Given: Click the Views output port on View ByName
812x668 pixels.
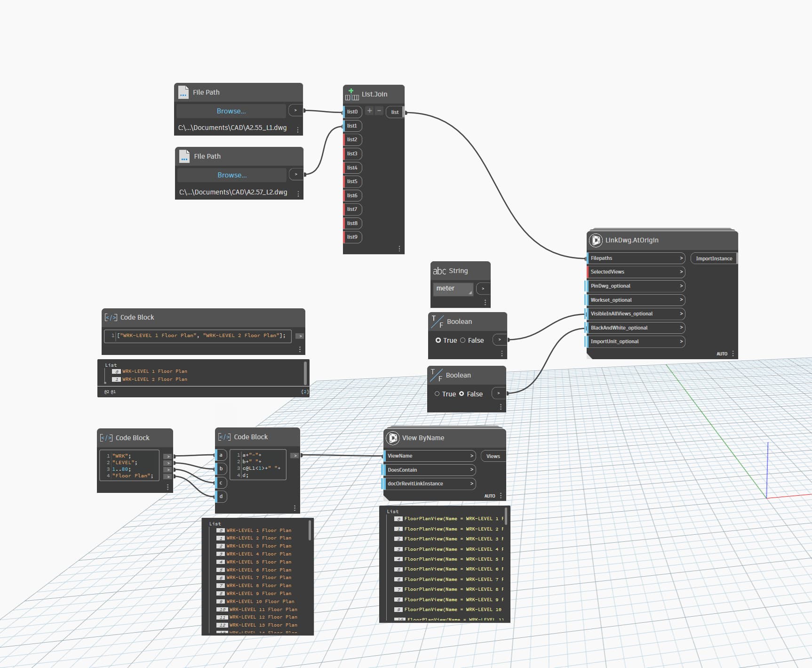Looking at the screenshot, I should click(x=493, y=456).
